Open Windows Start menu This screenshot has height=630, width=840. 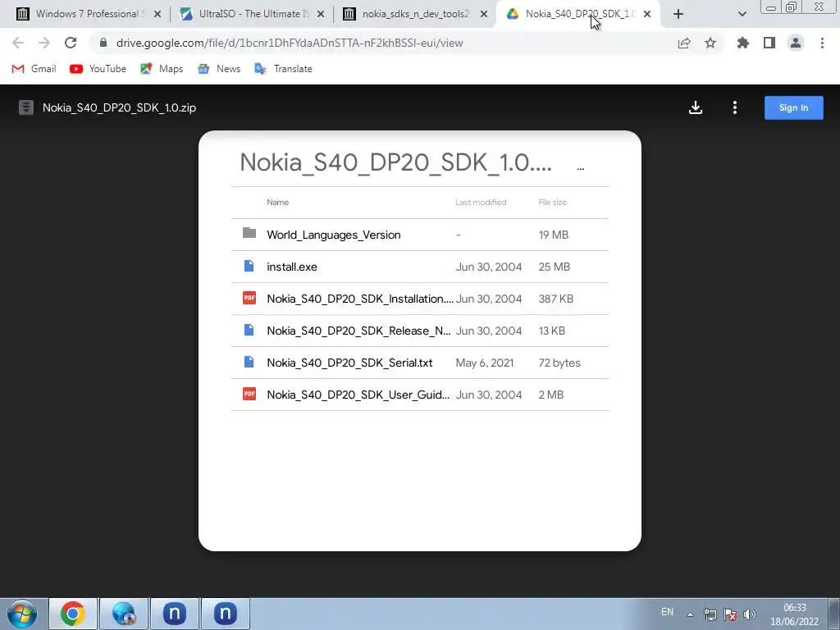pos(22,614)
